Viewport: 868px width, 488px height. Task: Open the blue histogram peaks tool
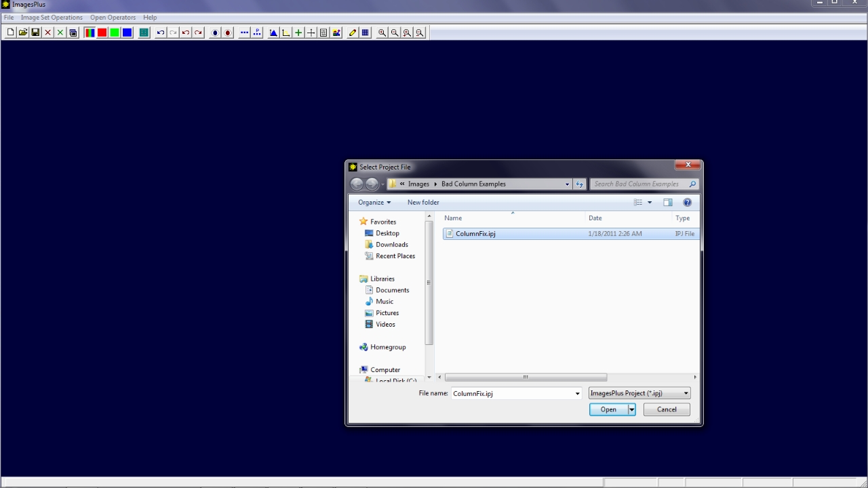click(x=273, y=33)
